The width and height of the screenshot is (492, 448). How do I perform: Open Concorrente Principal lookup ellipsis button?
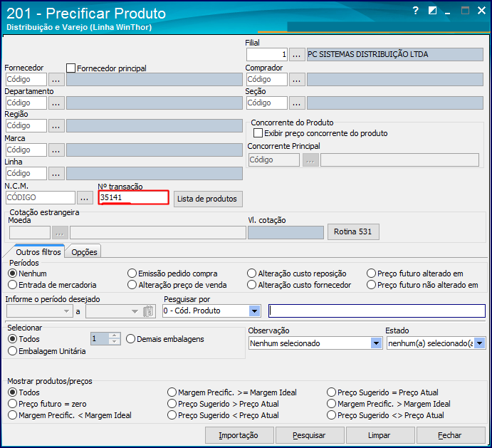tap(310, 160)
